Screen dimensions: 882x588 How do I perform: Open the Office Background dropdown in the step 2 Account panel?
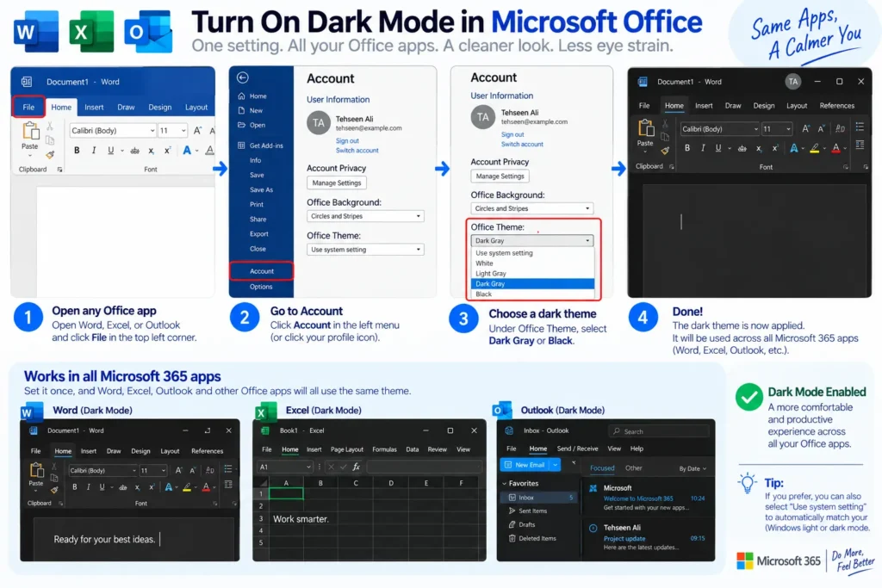point(365,216)
